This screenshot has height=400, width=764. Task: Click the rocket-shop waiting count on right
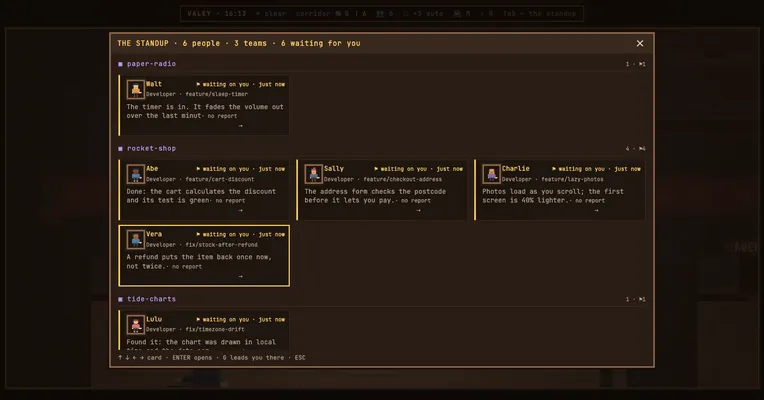(x=635, y=149)
